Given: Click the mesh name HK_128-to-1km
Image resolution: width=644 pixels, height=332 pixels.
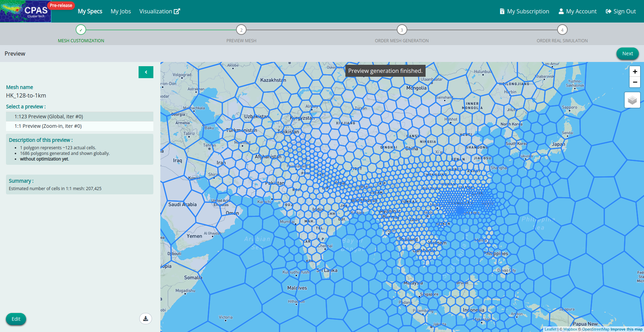Looking at the screenshot, I should tap(26, 95).
